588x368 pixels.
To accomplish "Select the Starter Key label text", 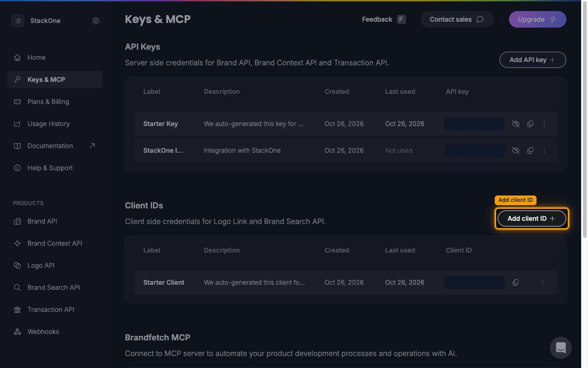I will click(161, 124).
